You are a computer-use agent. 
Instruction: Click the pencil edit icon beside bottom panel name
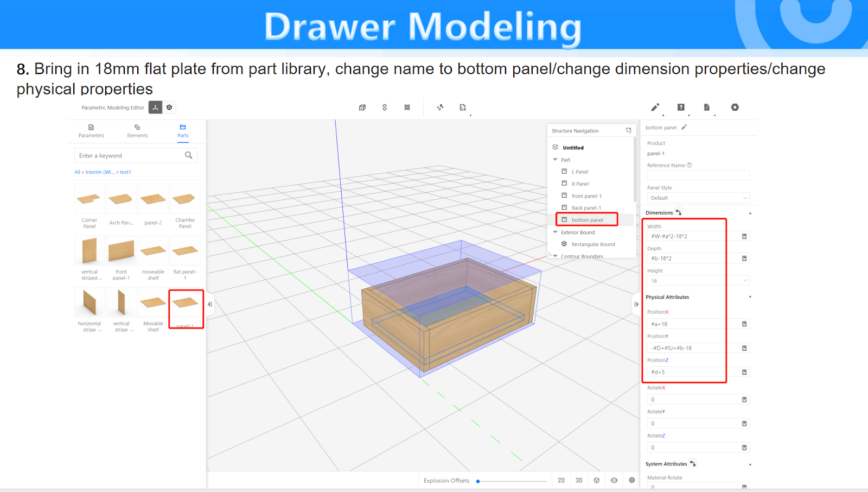coord(684,127)
